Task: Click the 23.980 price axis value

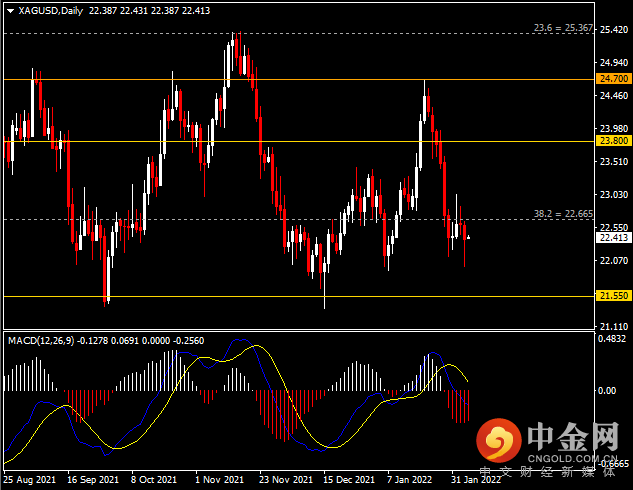Action: [614, 129]
